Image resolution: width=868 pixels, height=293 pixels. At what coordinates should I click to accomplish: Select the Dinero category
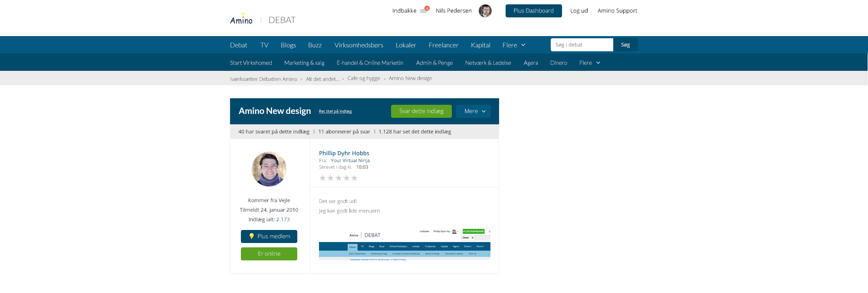pos(559,63)
